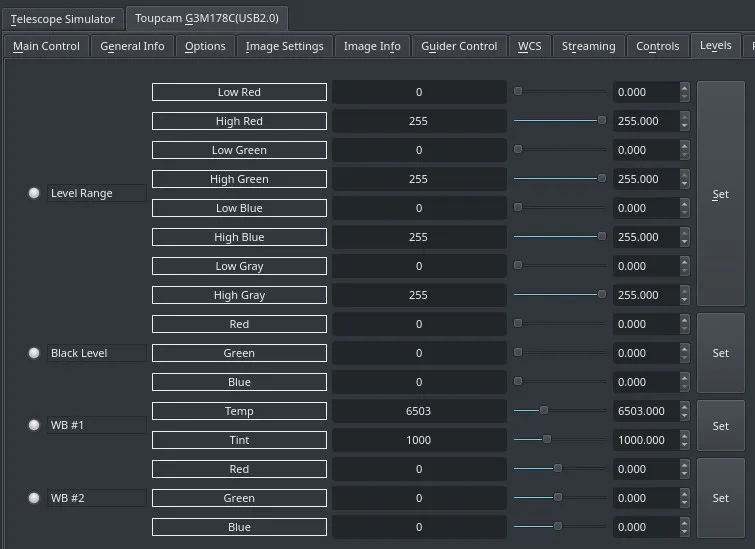Click the Temp 6503.000 input field
Image resolution: width=755 pixels, height=549 pixels.
[x=646, y=411]
